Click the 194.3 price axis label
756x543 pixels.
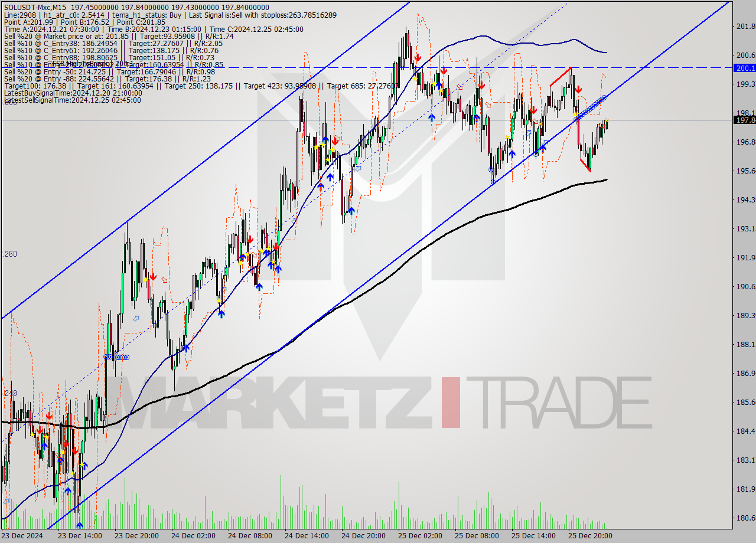pyautogui.click(x=745, y=199)
